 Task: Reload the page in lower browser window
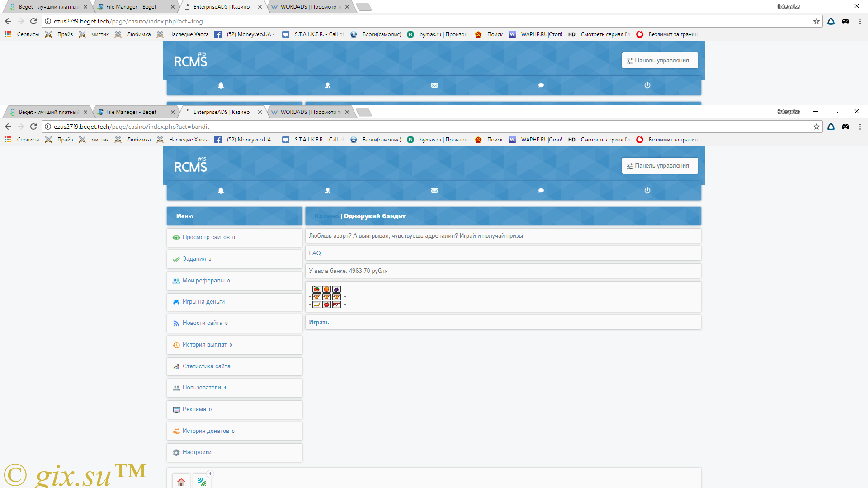(33, 127)
